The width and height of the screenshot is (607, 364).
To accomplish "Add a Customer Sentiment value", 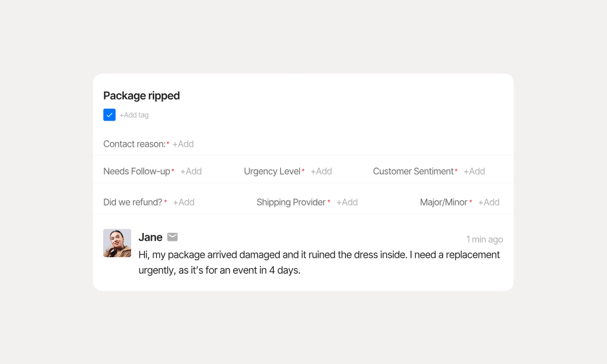I will pos(475,172).
